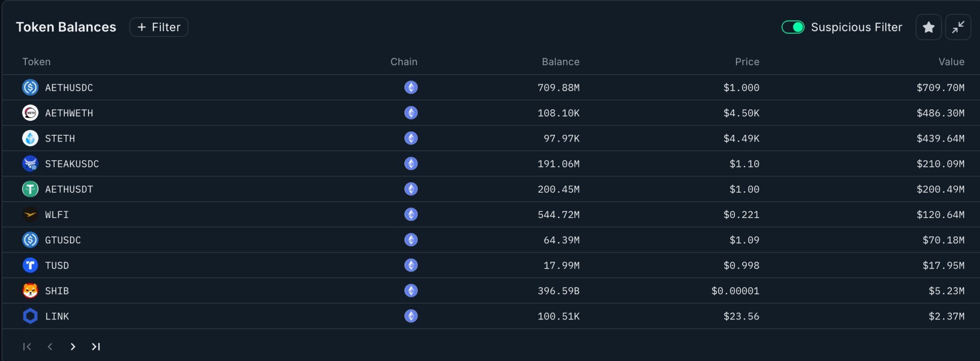Add a new Filter
This screenshot has height=361, width=980.
coord(159,27)
